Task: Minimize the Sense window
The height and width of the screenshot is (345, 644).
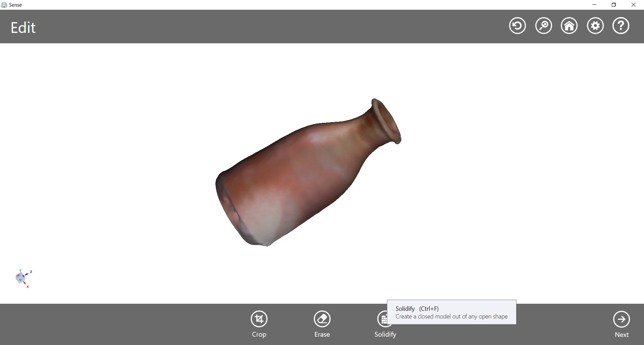Action: pyautogui.click(x=594, y=5)
